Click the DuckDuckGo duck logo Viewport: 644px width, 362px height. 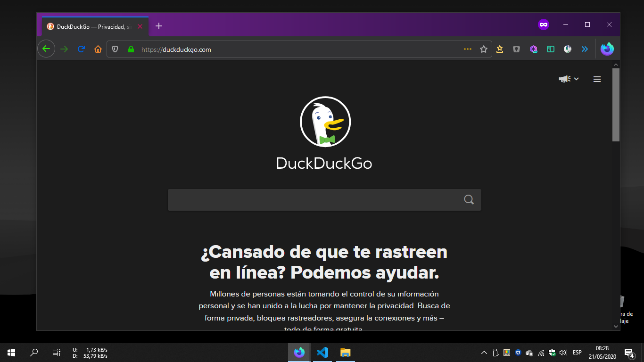325,122
